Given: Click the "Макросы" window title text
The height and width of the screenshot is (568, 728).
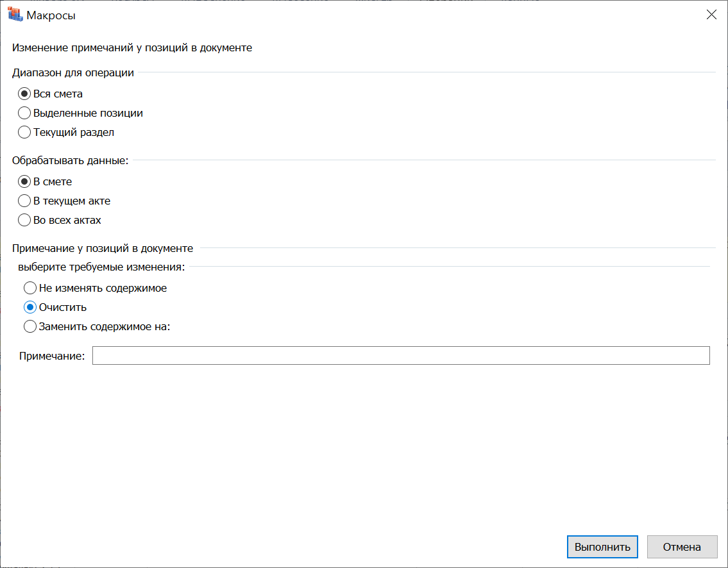Looking at the screenshot, I should [51, 15].
